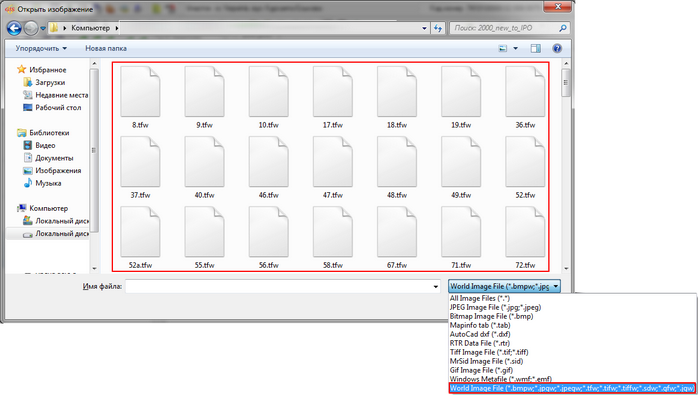Click the search magnifier icon
The image size is (698, 395).
pyautogui.click(x=563, y=28)
